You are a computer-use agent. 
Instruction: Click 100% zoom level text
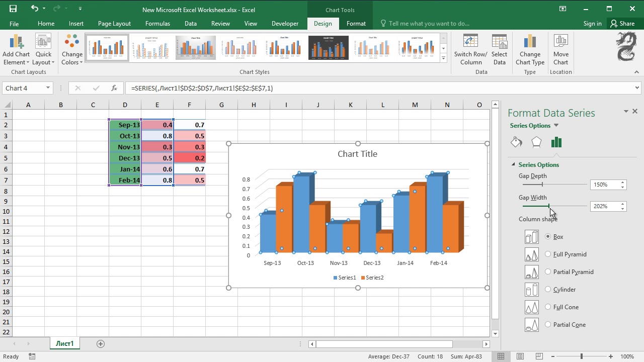[x=627, y=356]
